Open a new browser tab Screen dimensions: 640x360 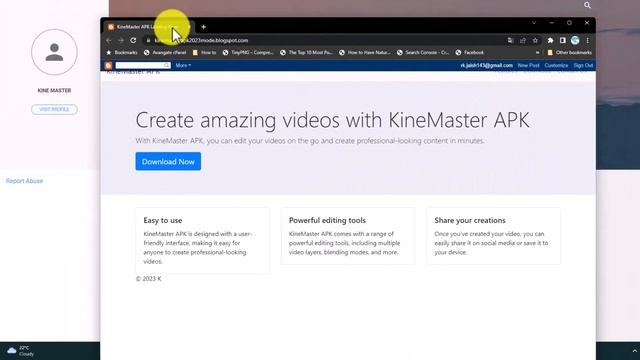[x=203, y=27]
